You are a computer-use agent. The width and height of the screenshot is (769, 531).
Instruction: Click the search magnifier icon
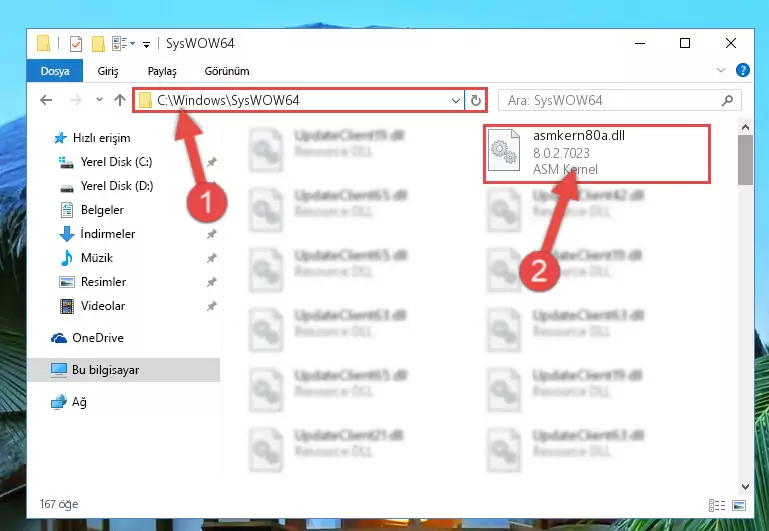point(727,101)
